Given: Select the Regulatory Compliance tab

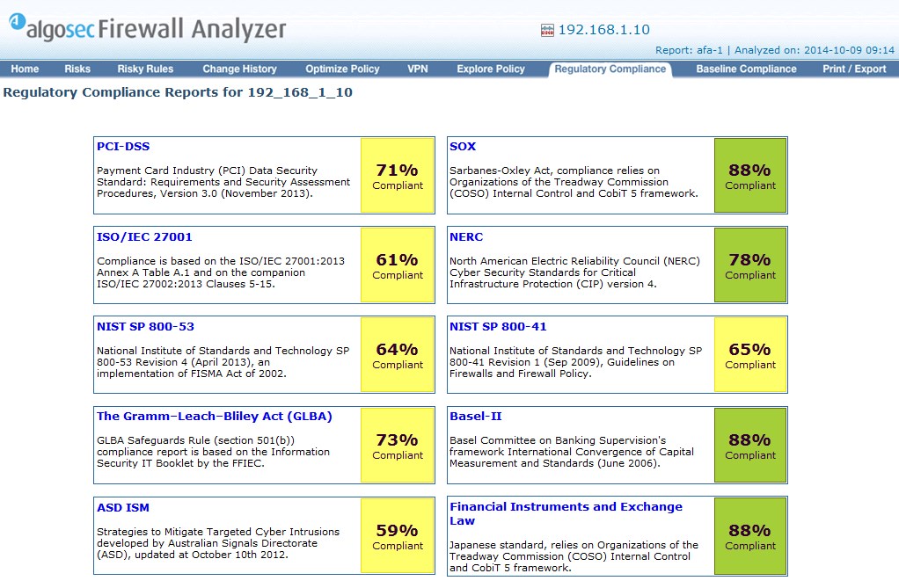Looking at the screenshot, I should coord(610,69).
